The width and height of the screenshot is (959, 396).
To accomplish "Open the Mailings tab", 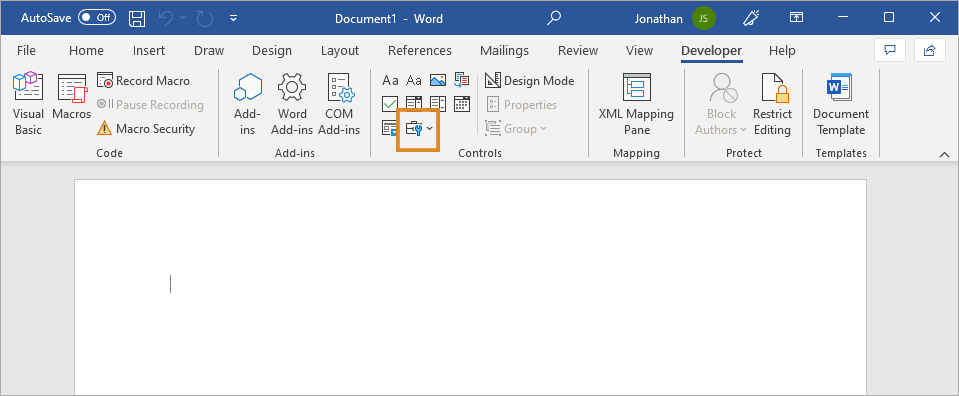I will 504,51.
